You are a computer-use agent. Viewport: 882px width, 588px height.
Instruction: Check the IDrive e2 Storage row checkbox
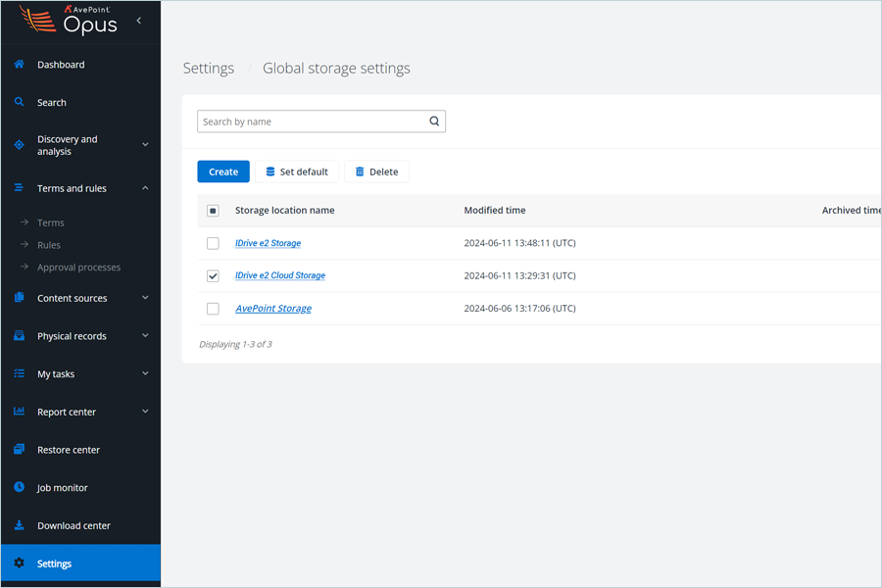pyautogui.click(x=213, y=243)
